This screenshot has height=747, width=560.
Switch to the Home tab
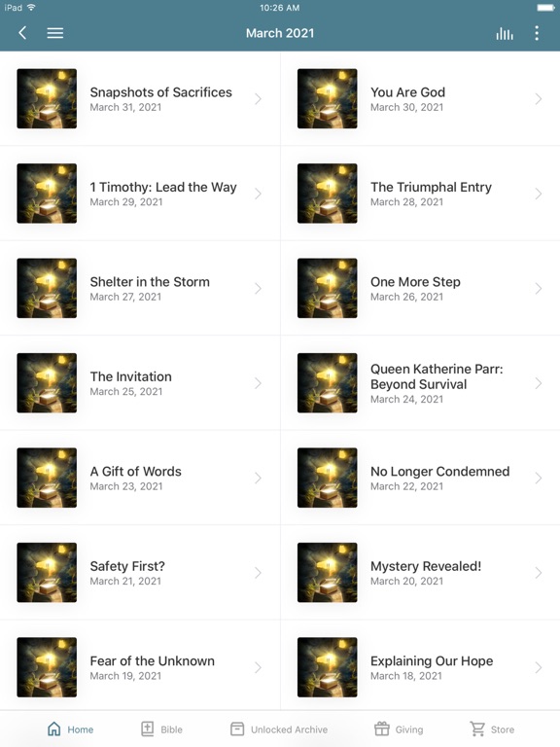(x=70, y=729)
